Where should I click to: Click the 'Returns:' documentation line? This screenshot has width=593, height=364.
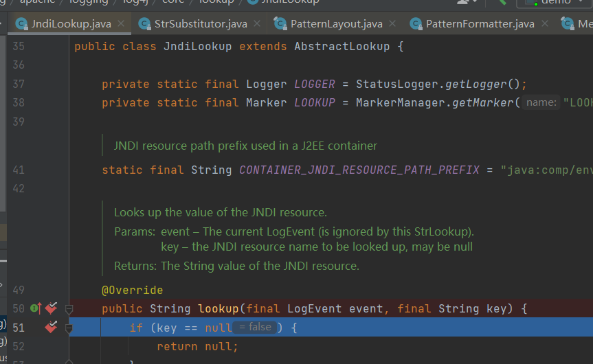[237, 266]
